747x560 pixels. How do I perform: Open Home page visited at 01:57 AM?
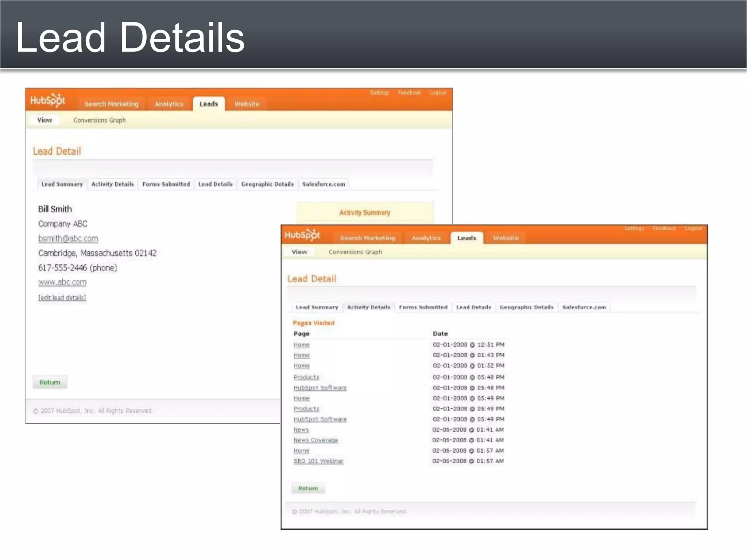[301, 451]
